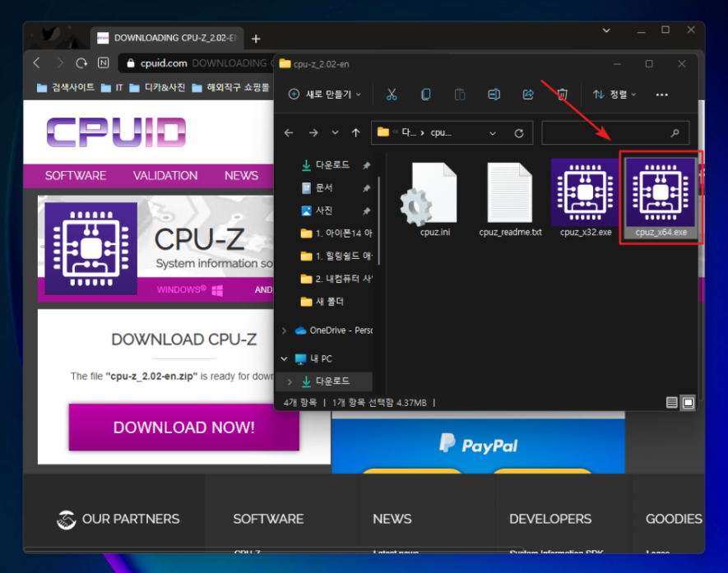Open the 해외직구 쇼핑몰 bookmark folder
728x573 pixels.
coord(231,87)
